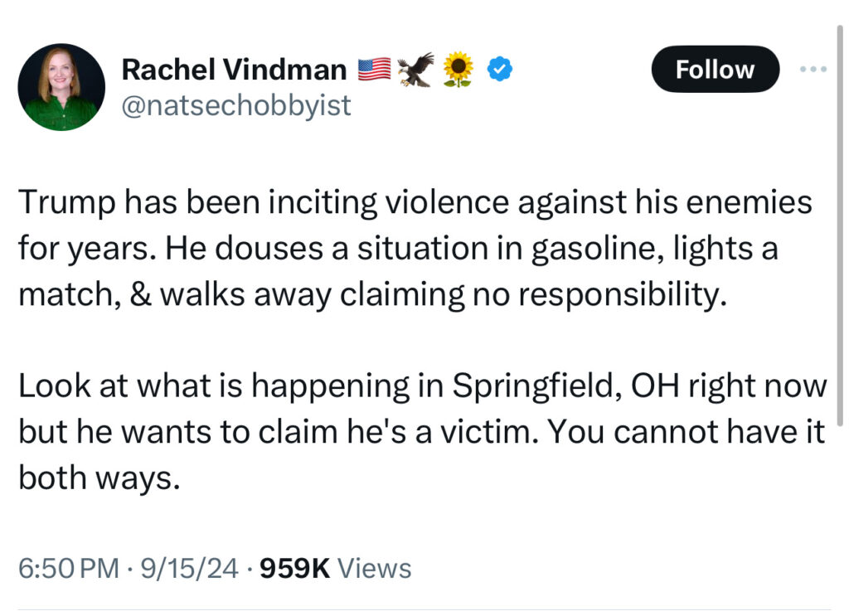Click the @natsechobbyist handle
Image resolution: width=849 pixels, height=616 pixels.
(x=236, y=105)
